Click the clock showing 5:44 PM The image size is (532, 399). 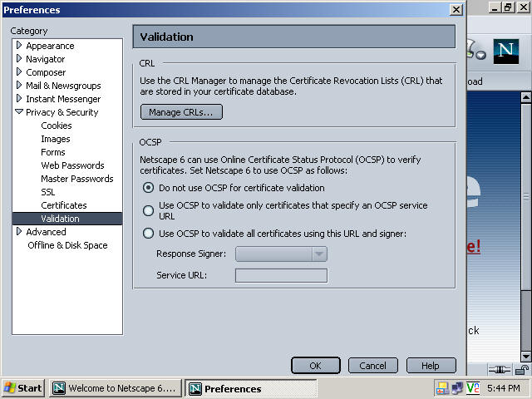pyautogui.click(x=503, y=388)
